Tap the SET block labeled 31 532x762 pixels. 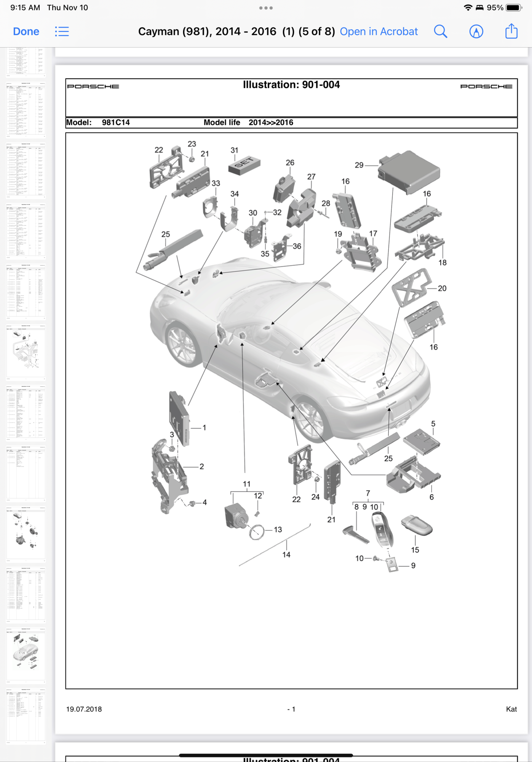[244, 165]
